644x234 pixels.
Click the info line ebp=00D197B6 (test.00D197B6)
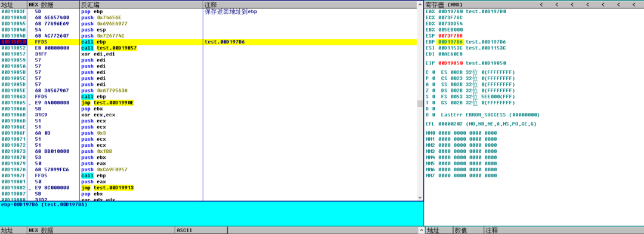tap(44, 204)
